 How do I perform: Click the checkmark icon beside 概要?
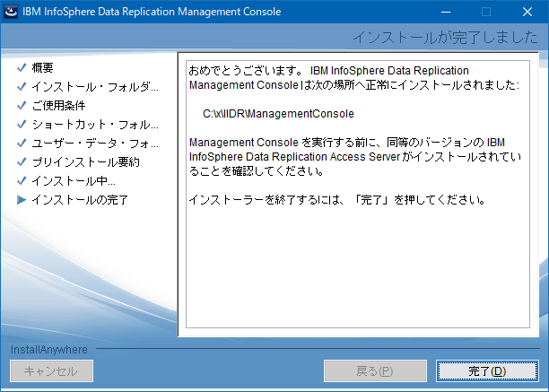click(22, 67)
